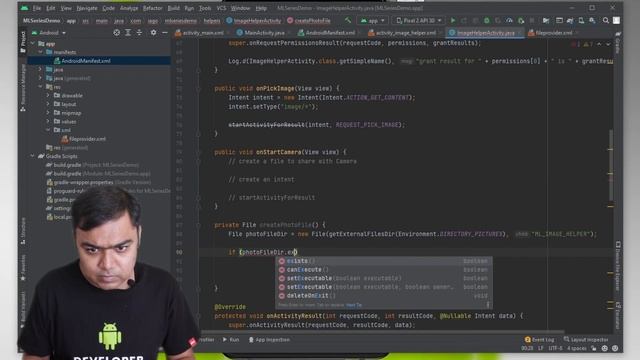Open the Android project view dropdown
Viewport: 640px width, 360px height.
[49, 33]
